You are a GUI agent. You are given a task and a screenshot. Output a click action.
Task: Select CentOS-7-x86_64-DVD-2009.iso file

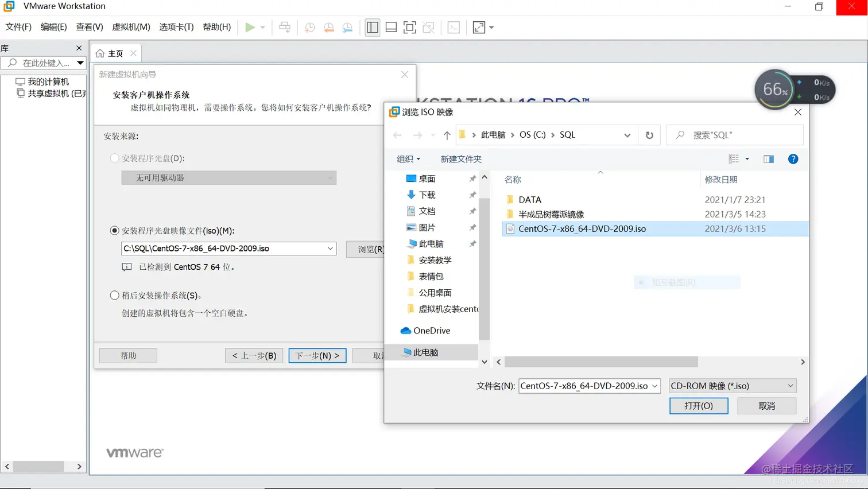click(x=655, y=228)
